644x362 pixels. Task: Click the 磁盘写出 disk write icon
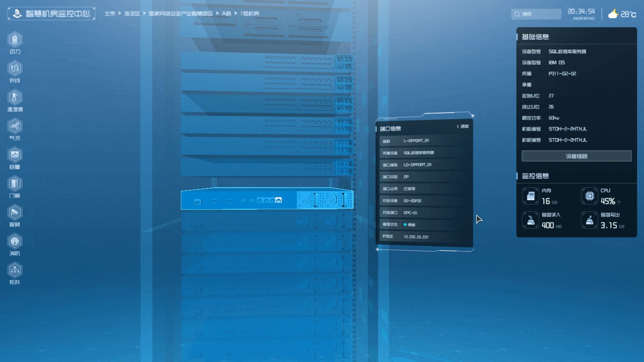pyautogui.click(x=589, y=220)
